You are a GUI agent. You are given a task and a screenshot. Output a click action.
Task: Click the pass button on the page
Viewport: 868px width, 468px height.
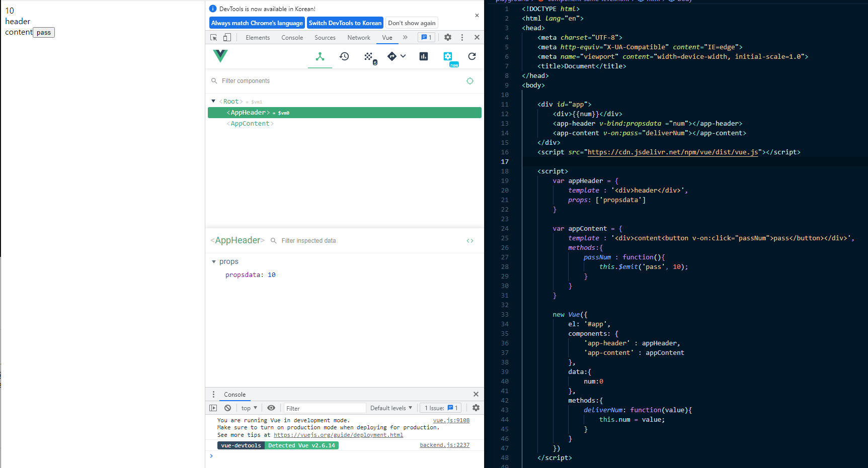pos(44,33)
